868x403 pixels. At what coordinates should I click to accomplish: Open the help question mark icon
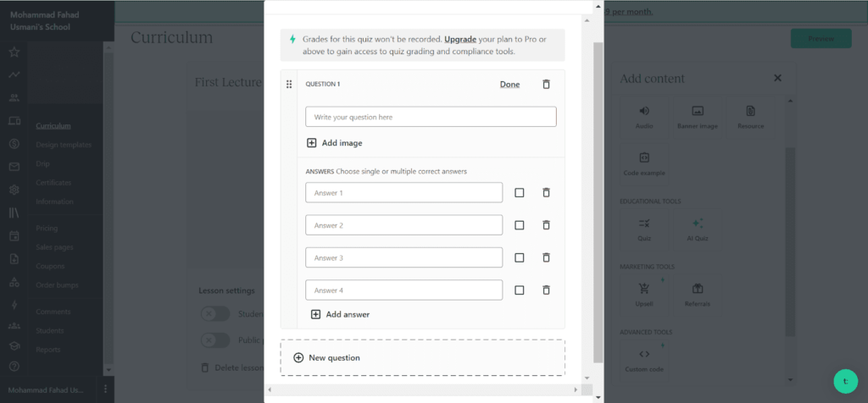14,366
